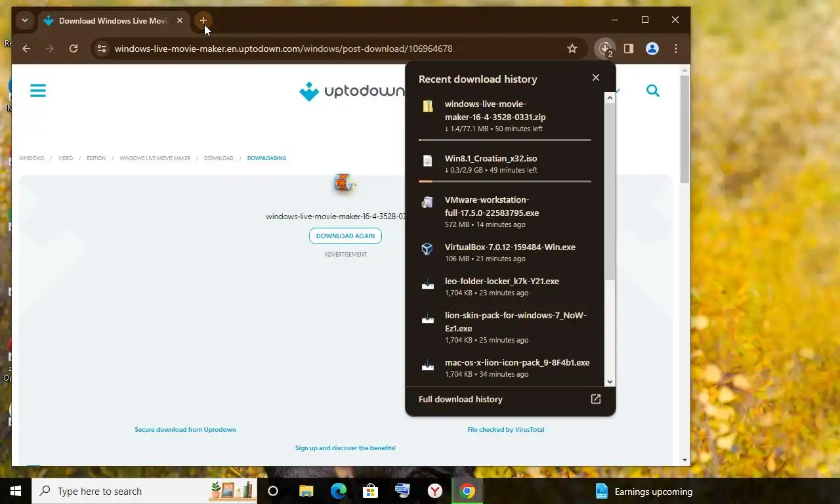Click the ISO download progress bar

point(505,181)
